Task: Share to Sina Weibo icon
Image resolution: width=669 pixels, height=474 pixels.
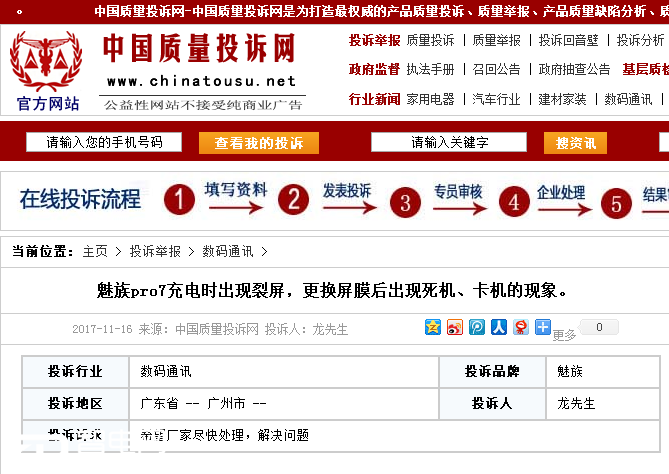Action: 455,327
